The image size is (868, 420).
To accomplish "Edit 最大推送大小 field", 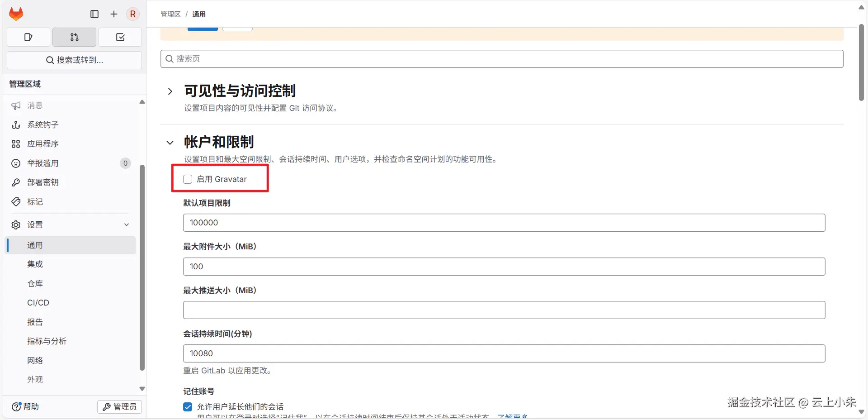I will pos(504,310).
